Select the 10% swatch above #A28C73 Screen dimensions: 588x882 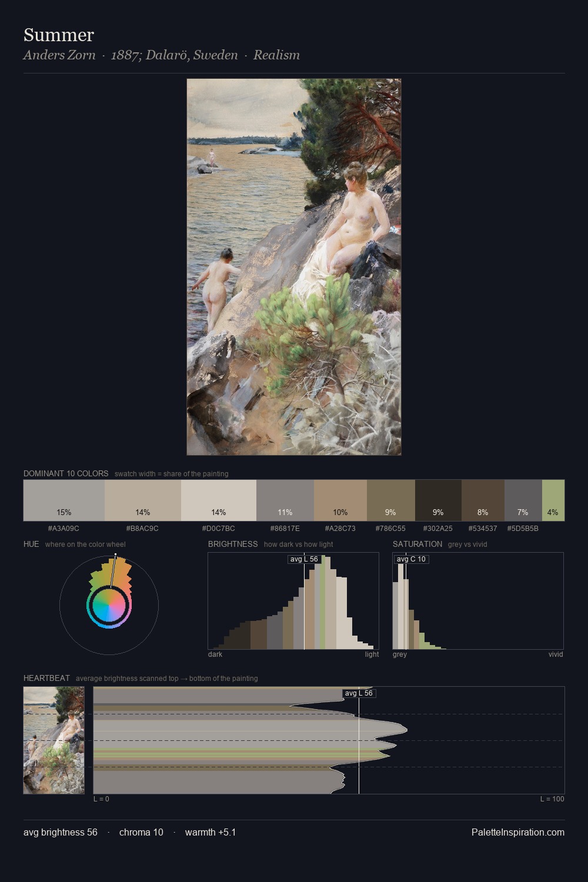tap(340, 500)
